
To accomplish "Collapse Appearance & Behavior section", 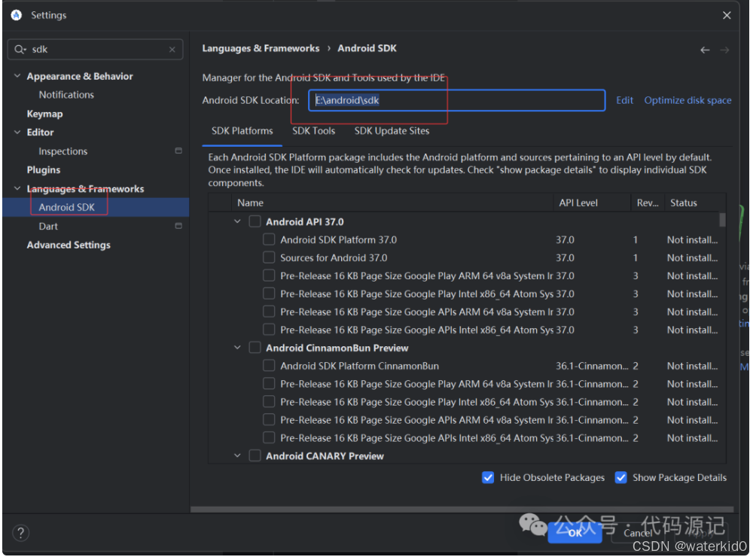I will click(x=17, y=76).
